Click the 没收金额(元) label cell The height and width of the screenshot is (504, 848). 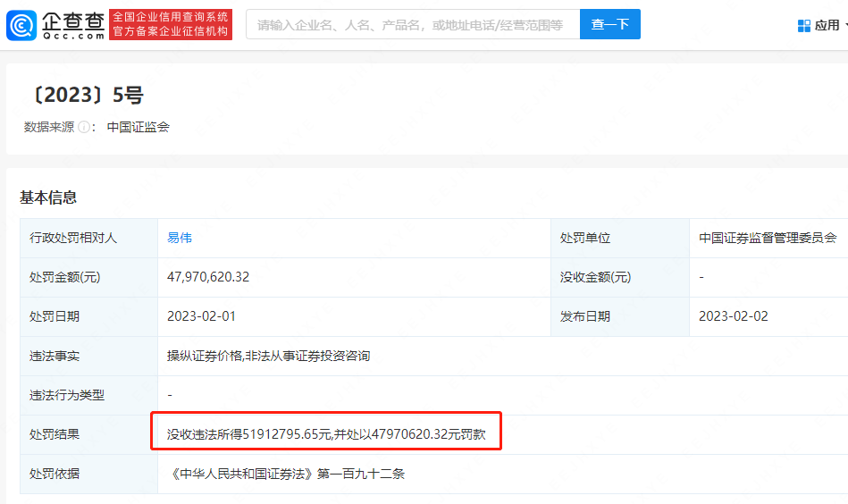(620, 277)
